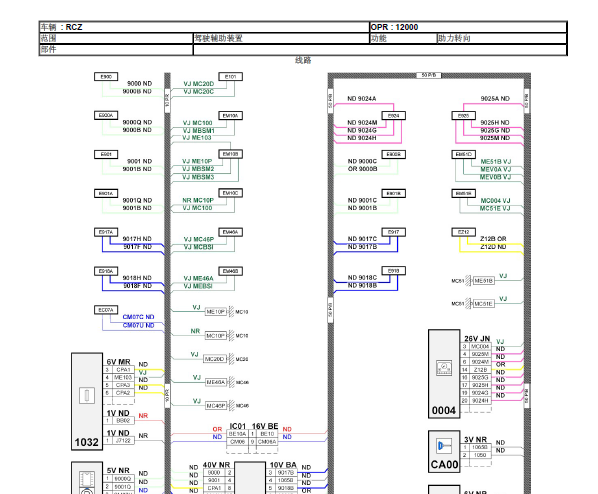The width and height of the screenshot is (598, 494).
Task: Click the 'ND 9018B' wire label
Action: point(362,285)
